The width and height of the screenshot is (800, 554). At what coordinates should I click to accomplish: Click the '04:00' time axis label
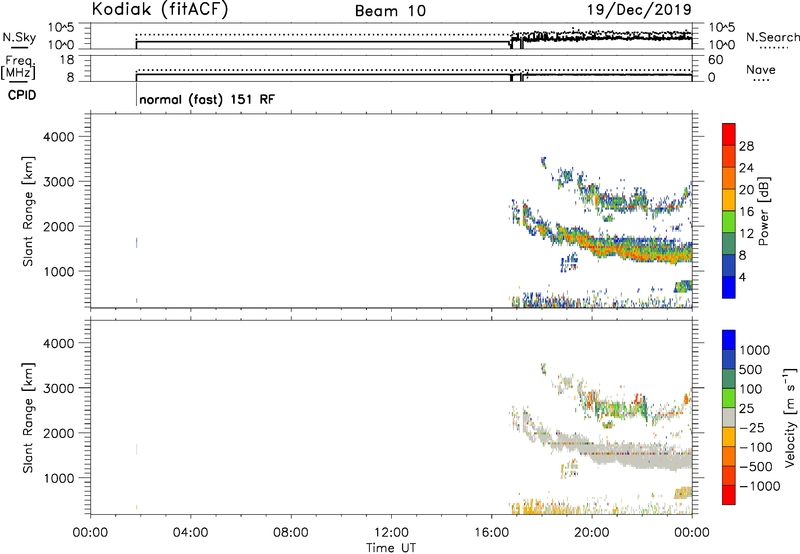pos(191,533)
